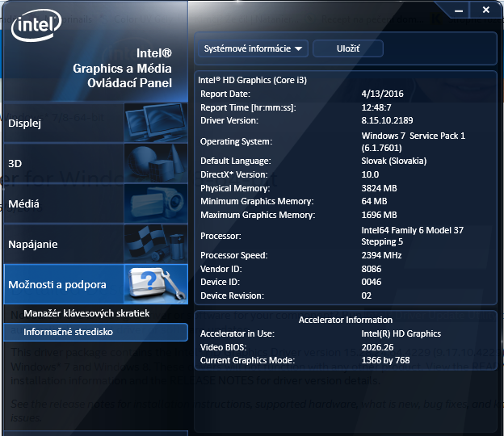Click Minimum Graphics Memory value 64 MB
The height and width of the screenshot is (436, 504).
pos(374,201)
